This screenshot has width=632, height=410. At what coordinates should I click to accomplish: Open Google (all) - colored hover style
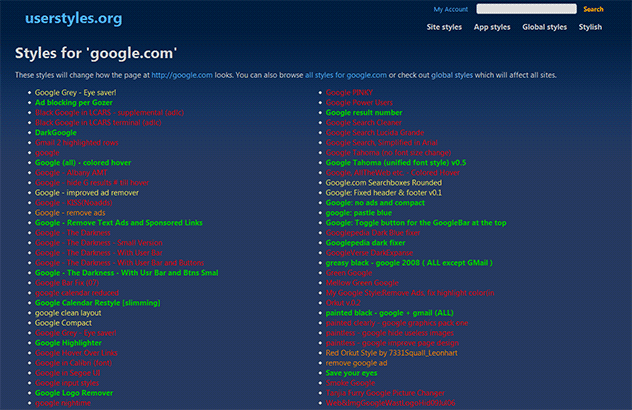coord(83,162)
